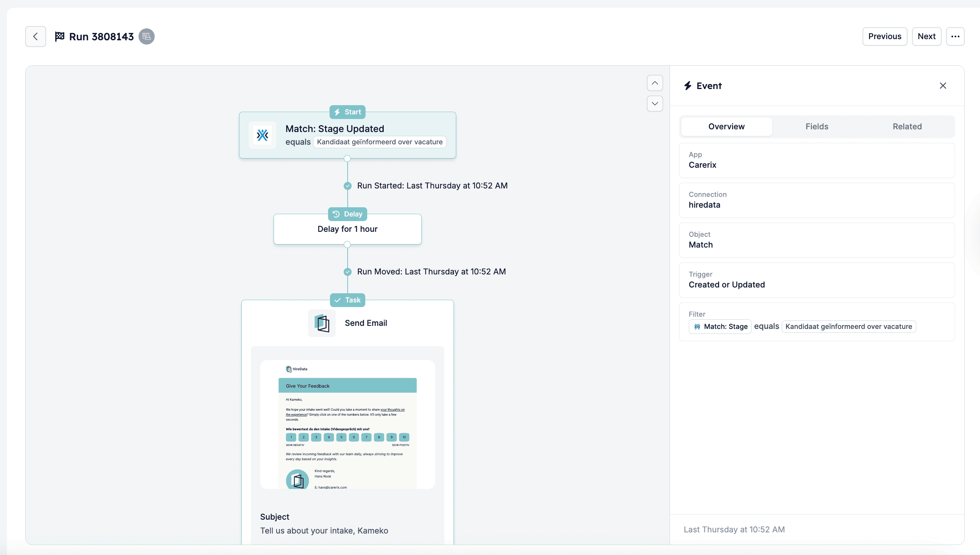
Task: Click the checkered flag icon beside Run title
Action: point(59,36)
